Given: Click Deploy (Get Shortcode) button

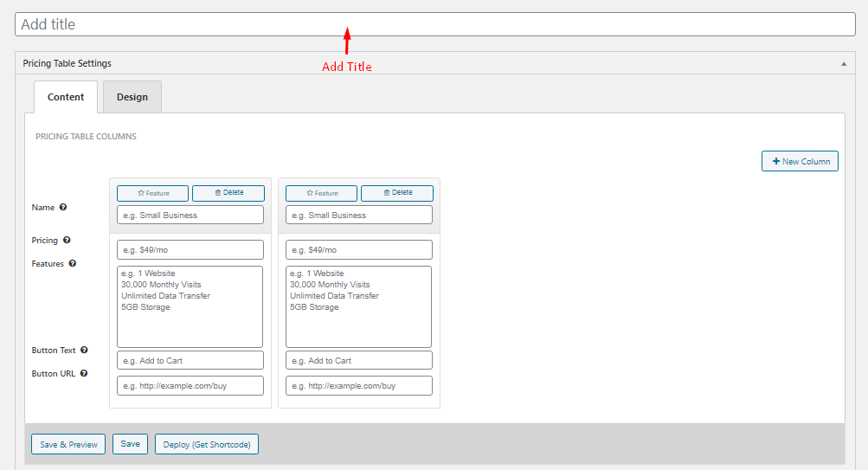Looking at the screenshot, I should 207,444.
